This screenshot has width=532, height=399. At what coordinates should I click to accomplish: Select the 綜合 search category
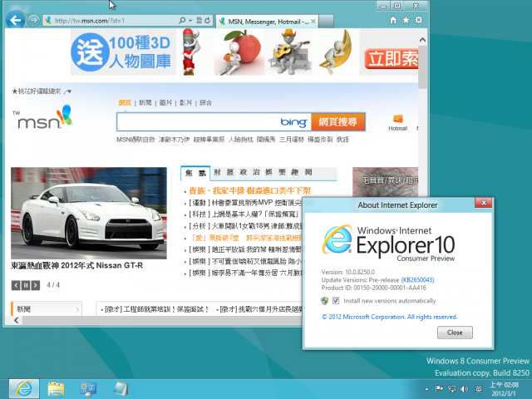(205, 102)
